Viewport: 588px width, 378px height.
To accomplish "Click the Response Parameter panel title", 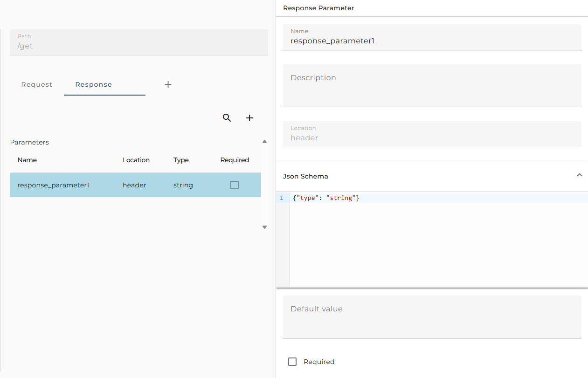I will click(x=318, y=8).
